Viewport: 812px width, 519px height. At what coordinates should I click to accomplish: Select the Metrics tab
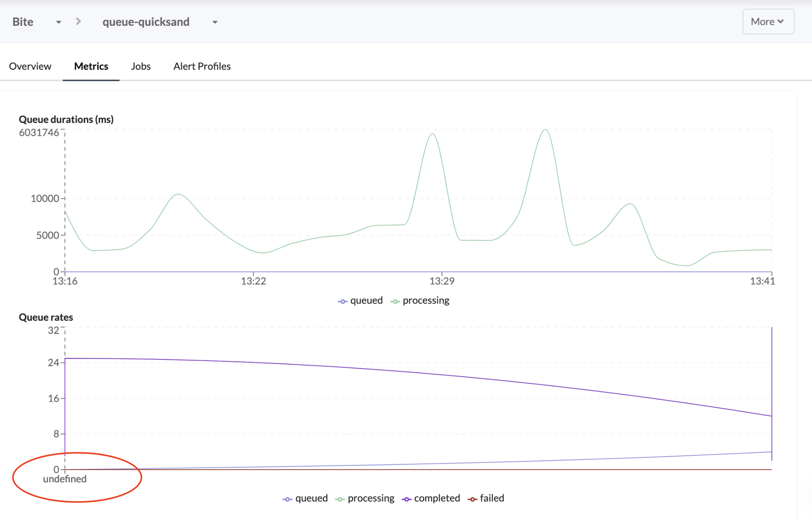(91, 66)
